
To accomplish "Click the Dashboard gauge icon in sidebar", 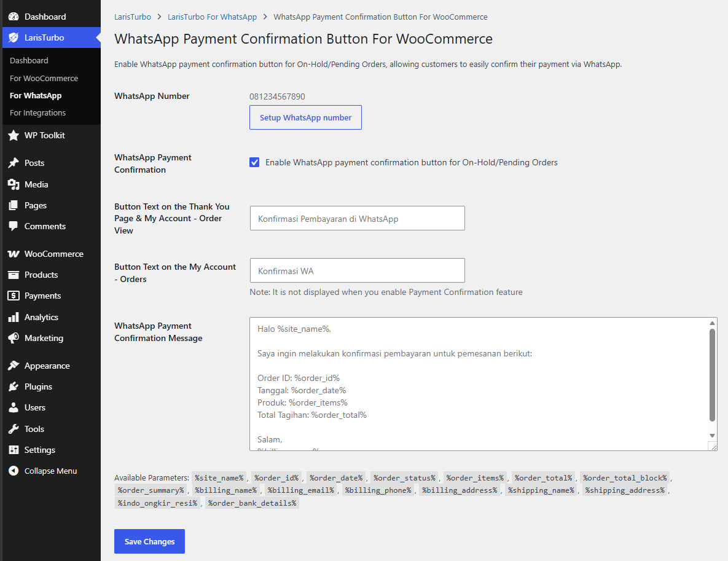I will 14,17.
